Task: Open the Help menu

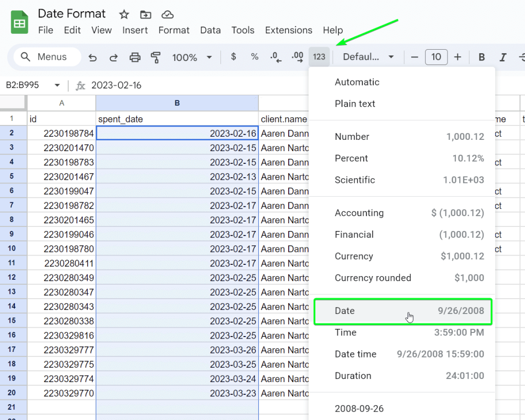Action: tap(333, 30)
